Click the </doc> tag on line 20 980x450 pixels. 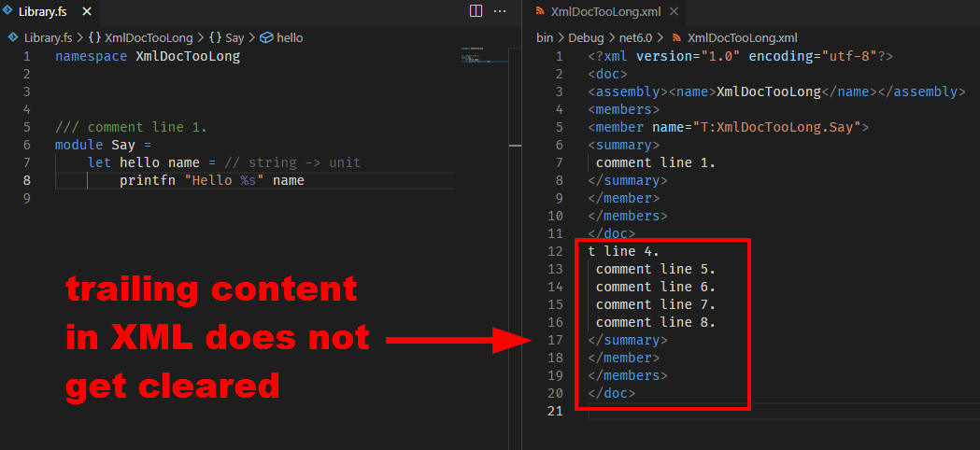tap(612, 393)
